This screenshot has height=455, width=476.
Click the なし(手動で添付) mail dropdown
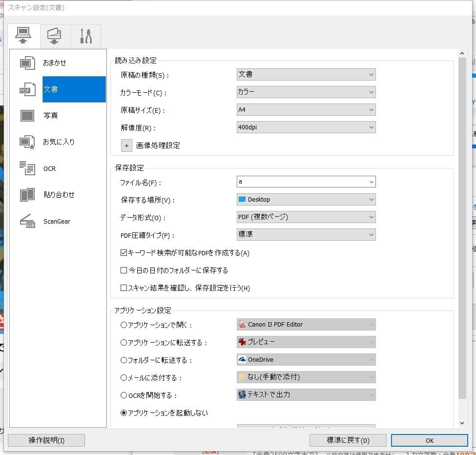[x=306, y=377]
